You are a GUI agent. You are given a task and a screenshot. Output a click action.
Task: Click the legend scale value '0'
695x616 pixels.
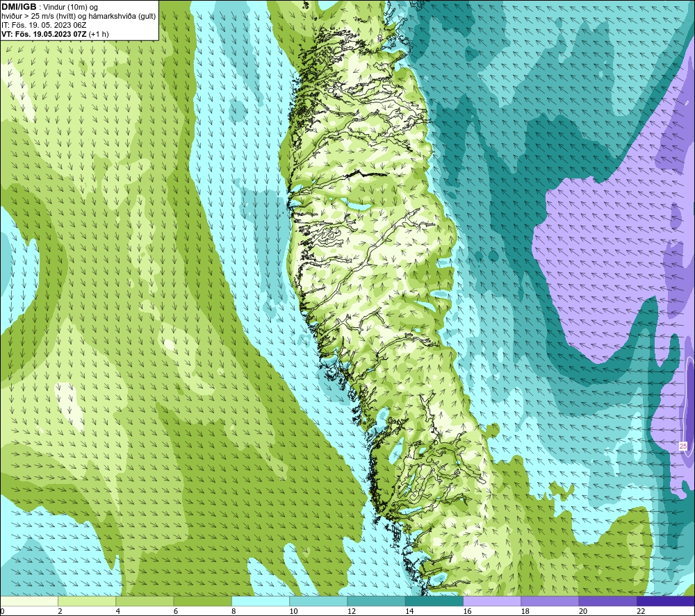coord(2,611)
